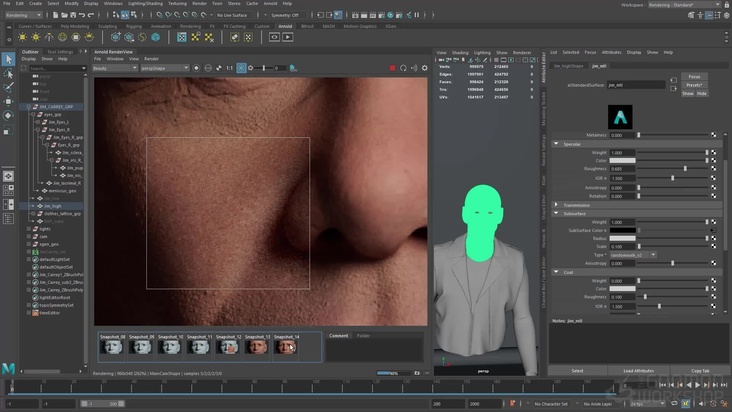The height and width of the screenshot is (412, 732).
Task: Click the Specular Color swatch
Action: 622,160
